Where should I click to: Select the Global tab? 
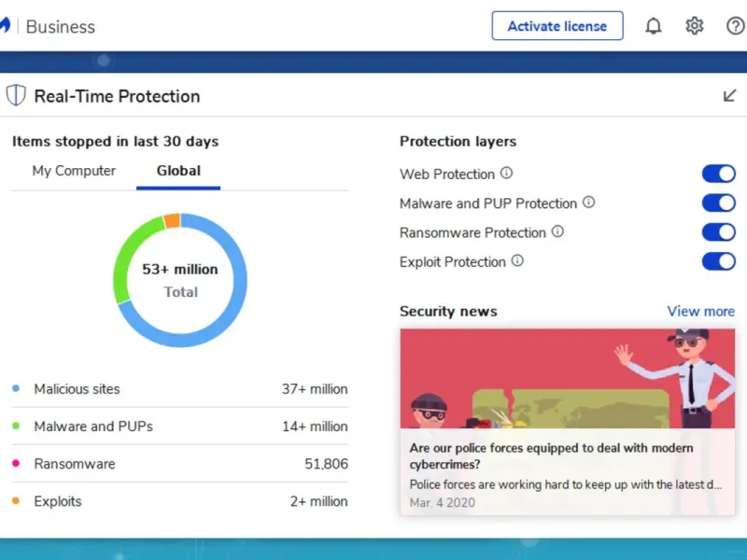[x=178, y=171]
